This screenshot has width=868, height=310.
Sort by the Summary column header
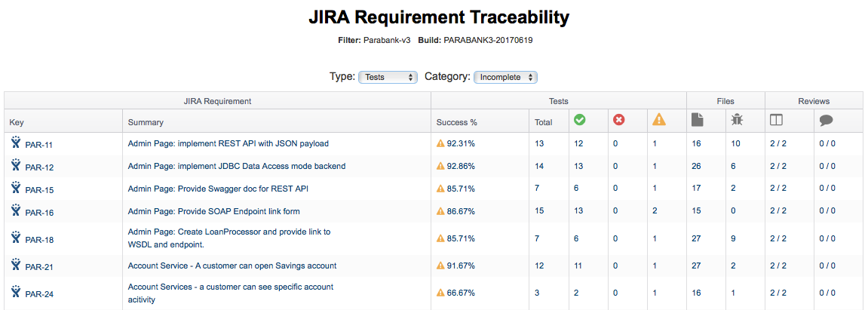146,122
